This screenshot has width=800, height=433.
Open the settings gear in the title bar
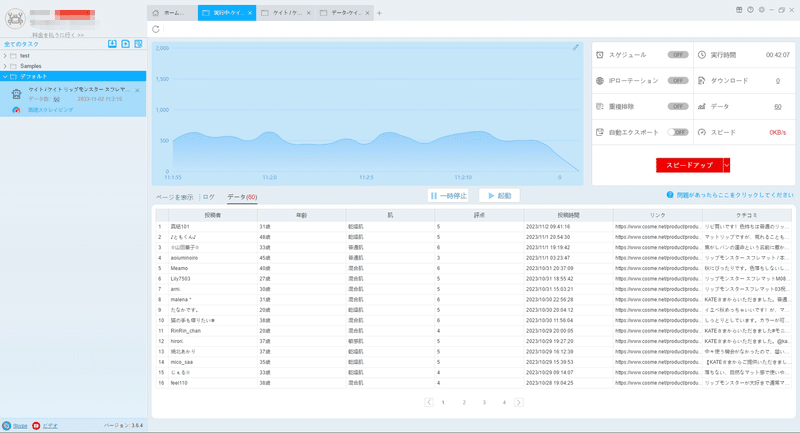click(762, 10)
